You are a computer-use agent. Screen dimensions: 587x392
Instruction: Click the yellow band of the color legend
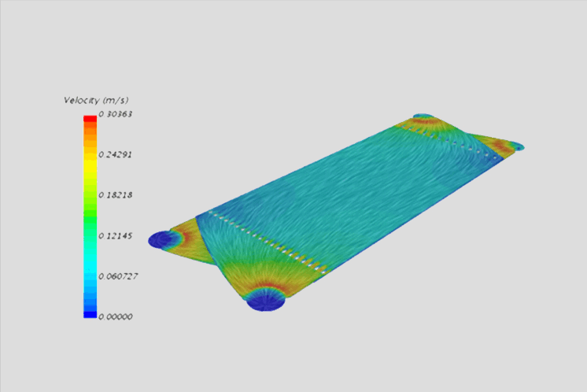click(x=90, y=165)
